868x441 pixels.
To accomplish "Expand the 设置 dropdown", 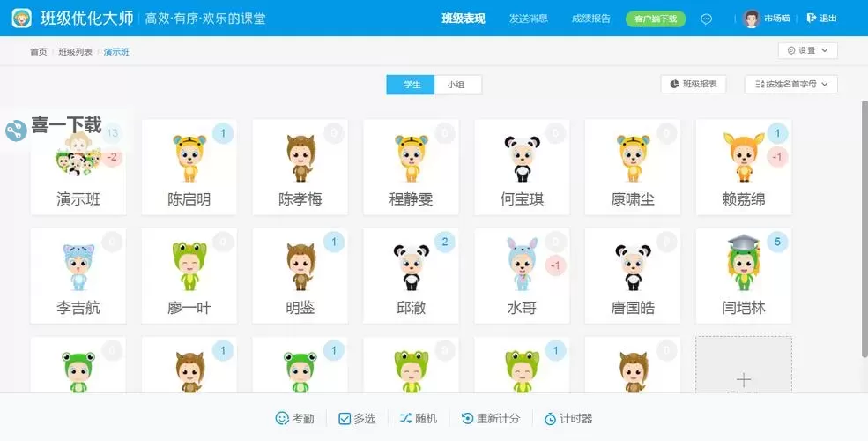I will [808, 50].
